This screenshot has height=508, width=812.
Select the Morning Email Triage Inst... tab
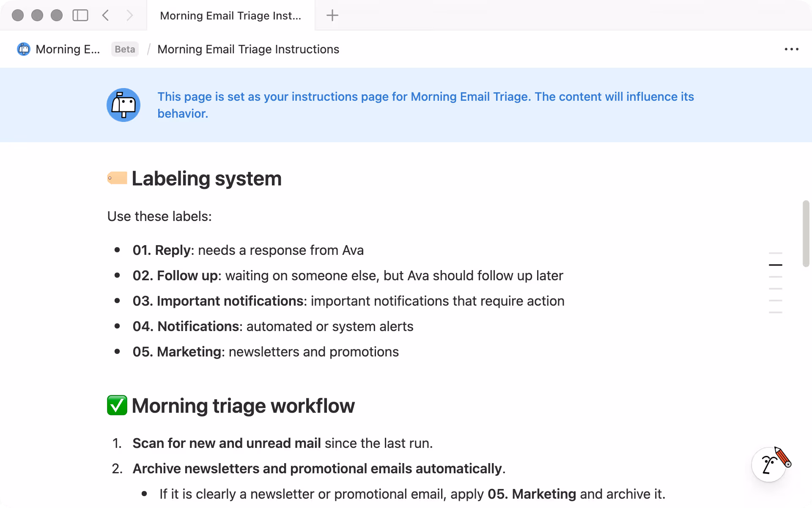[230, 16]
